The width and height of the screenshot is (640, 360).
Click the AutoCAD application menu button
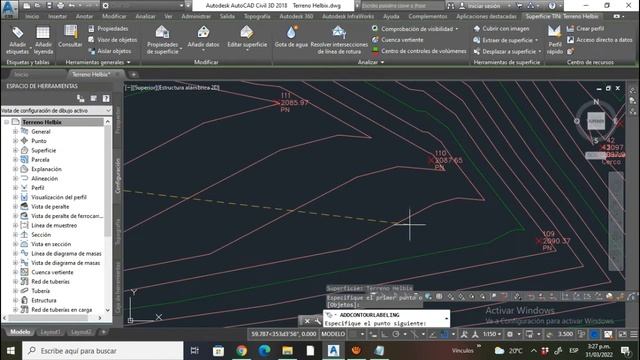coord(9,9)
